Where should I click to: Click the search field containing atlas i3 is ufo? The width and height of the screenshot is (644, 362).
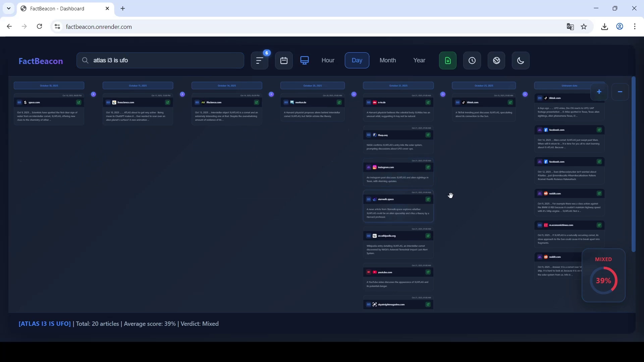pyautogui.click(x=160, y=60)
